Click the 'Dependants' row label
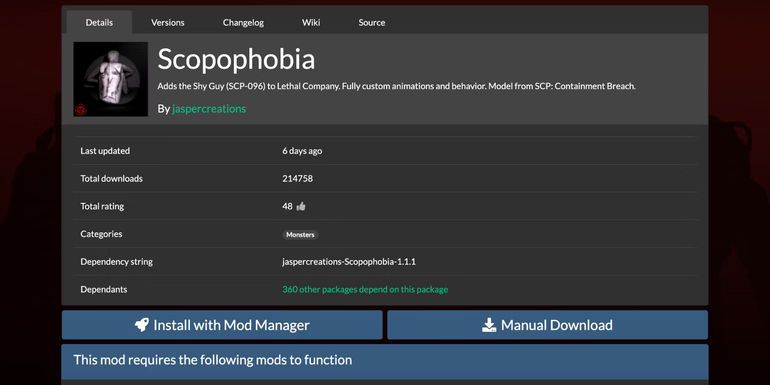The image size is (770, 385). pyautogui.click(x=104, y=289)
